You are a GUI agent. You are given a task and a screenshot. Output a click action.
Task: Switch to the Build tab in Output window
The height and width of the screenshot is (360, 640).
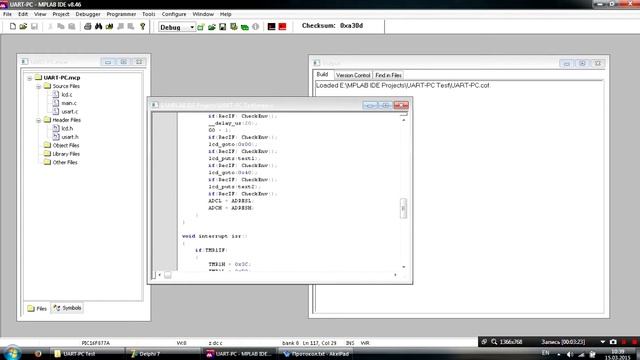click(x=322, y=75)
